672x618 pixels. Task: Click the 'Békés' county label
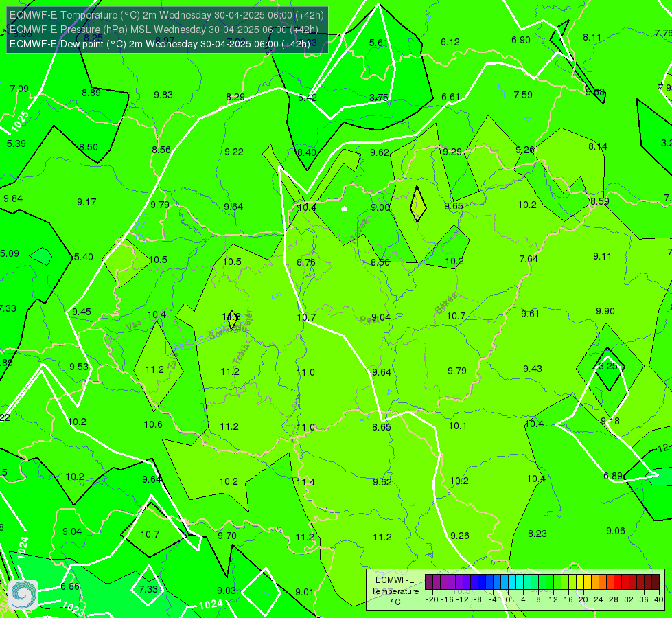446,304
